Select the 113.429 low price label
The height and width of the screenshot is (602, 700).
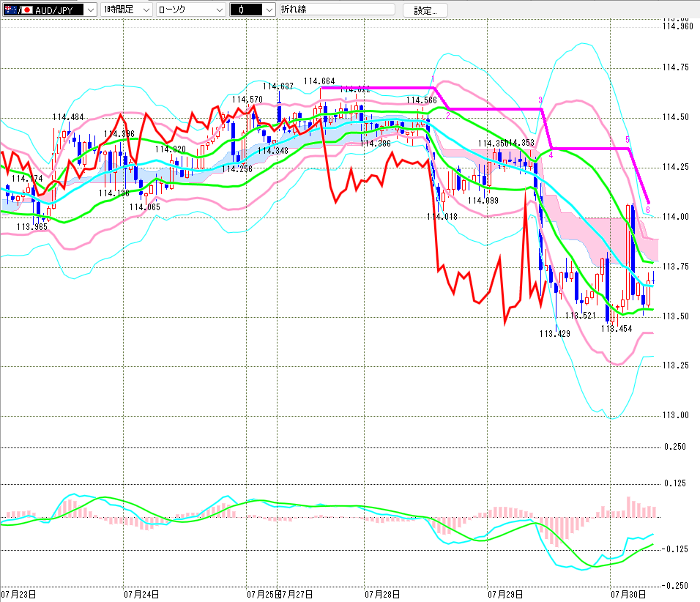pyautogui.click(x=554, y=334)
